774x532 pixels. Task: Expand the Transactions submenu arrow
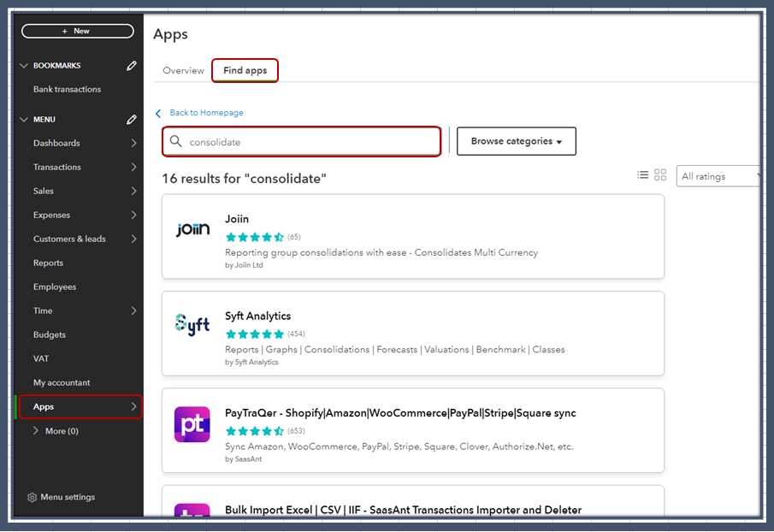point(133,167)
